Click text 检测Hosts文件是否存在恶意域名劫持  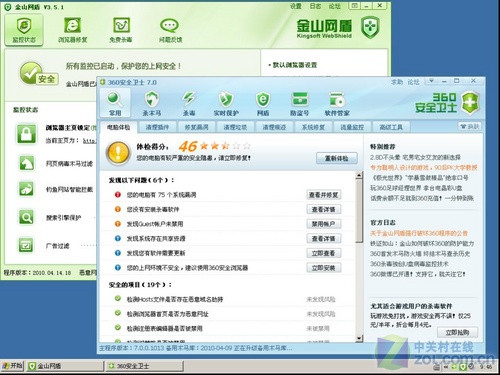click(175, 299)
